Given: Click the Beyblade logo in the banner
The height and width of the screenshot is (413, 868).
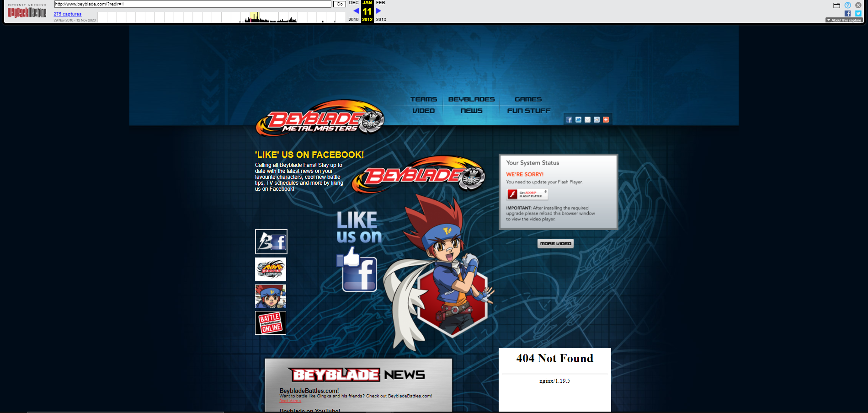Looking at the screenshot, I should pyautogui.click(x=418, y=175).
